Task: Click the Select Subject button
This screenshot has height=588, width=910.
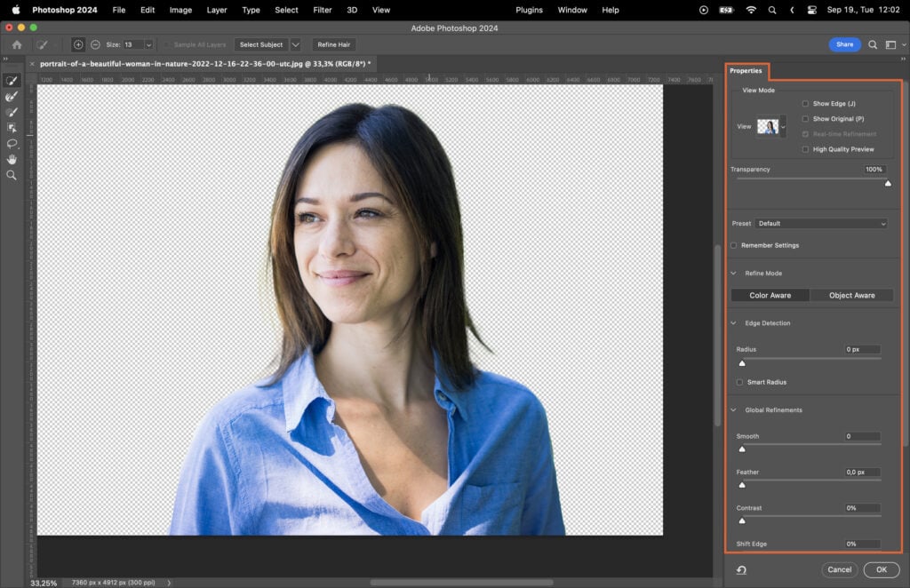Action: [260, 44]
